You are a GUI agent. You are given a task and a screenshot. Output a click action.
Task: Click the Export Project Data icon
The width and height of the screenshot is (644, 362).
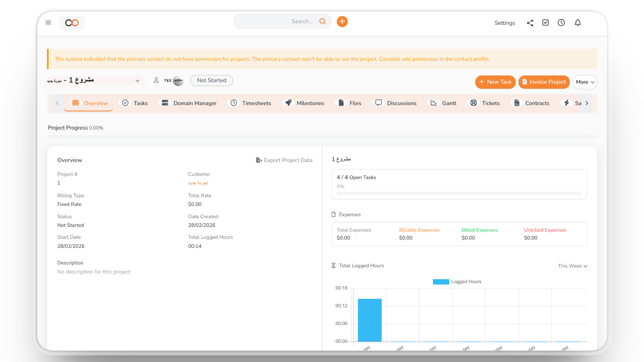258,160
